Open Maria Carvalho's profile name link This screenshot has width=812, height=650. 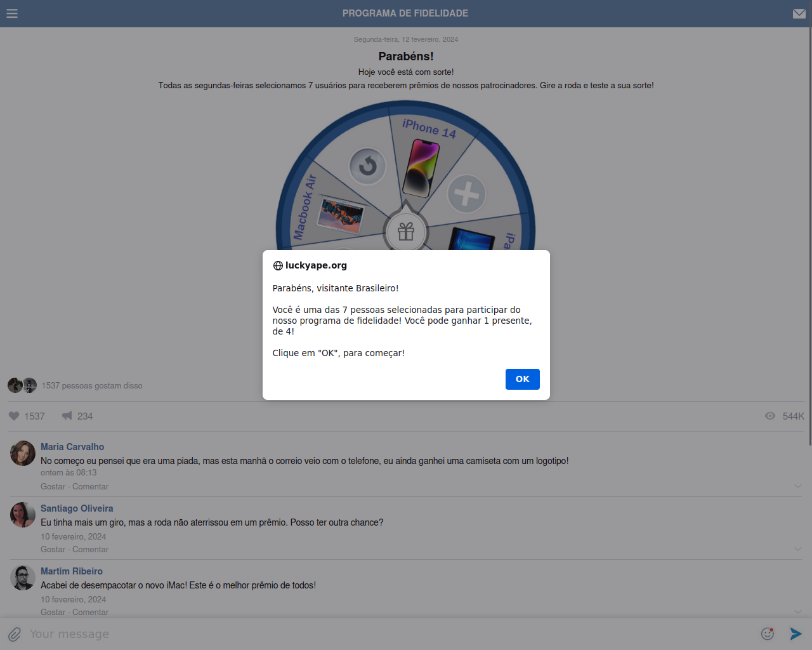click(x=72, y=447)
